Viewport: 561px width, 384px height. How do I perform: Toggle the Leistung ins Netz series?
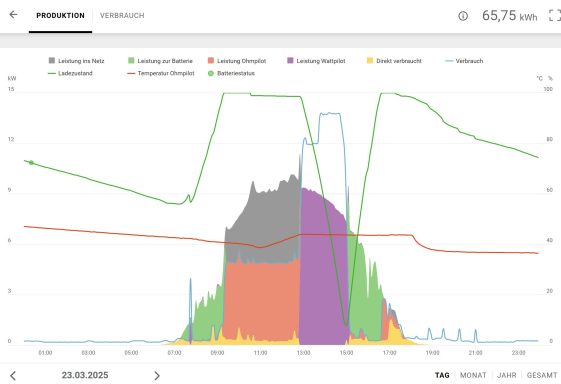pos(77,61)
